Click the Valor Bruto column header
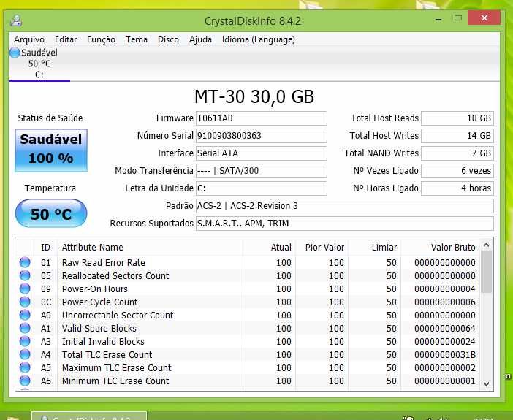513x420 pixels. pos(441,248)
